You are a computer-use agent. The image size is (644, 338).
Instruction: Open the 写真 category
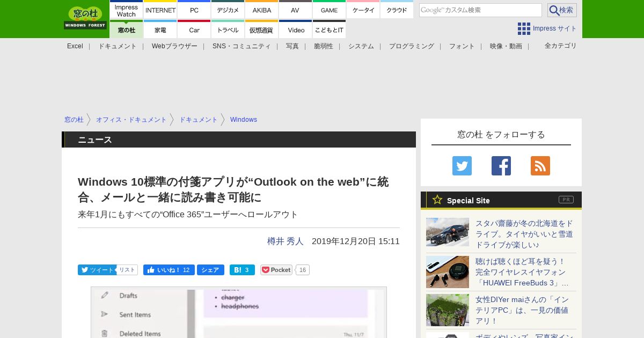click(x=292, y=46)
